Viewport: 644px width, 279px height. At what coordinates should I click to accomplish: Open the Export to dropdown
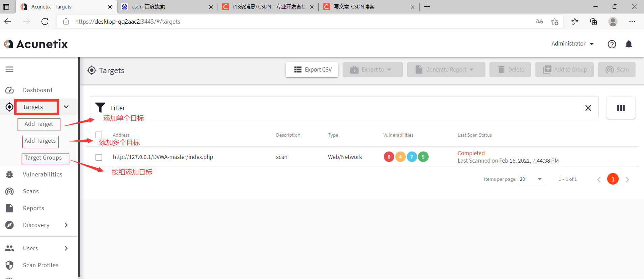click(x=373, y=69)
